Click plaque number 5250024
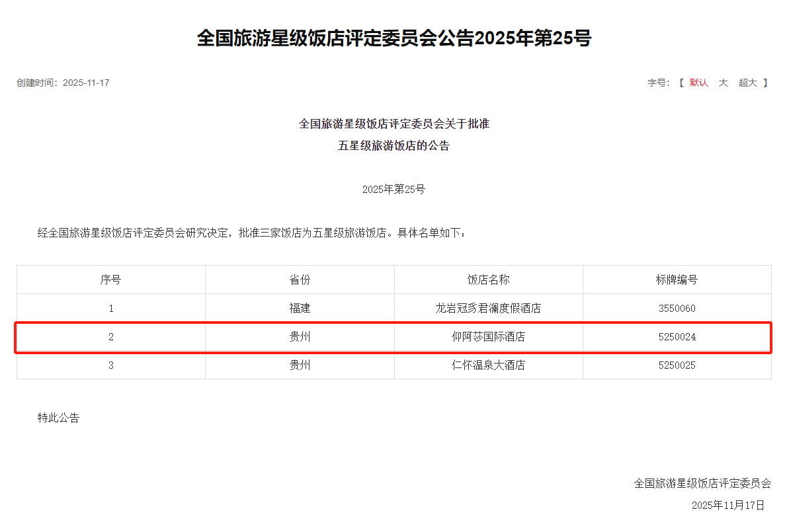The width and height of the screenshot is (787, 532). tap(677, 336)
